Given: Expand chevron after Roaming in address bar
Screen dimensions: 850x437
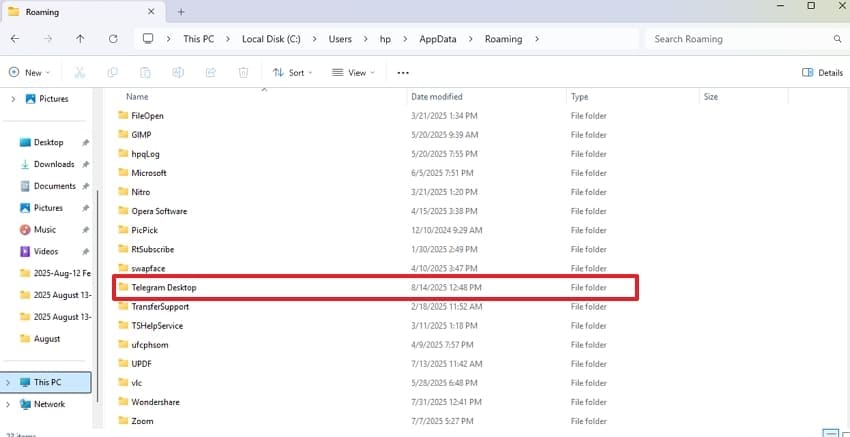Looking at the screenshot, I should coord(537,39).
